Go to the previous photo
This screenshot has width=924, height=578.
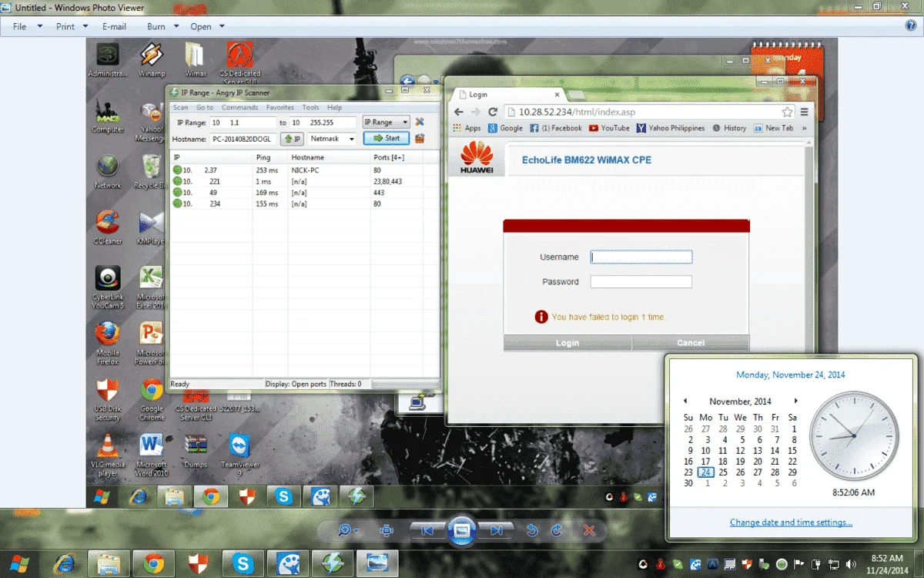427,530
